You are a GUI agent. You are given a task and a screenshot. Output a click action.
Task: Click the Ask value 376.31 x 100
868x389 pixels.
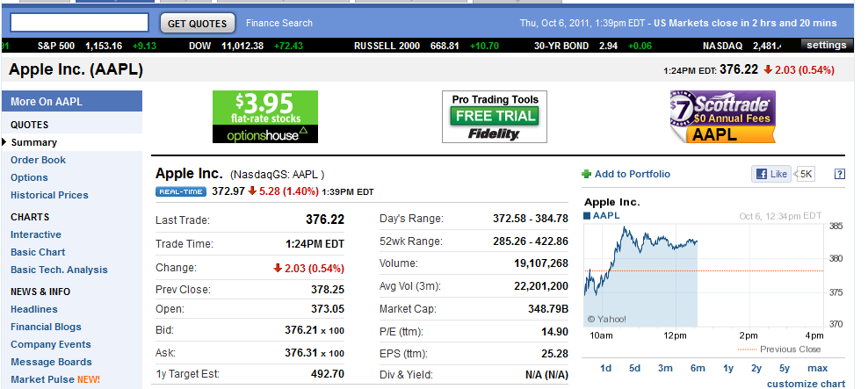click(x=315, y=353)
